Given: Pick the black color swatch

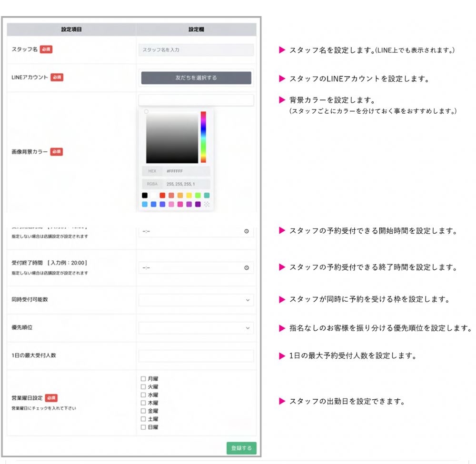Looking at the screenshot, I should (x=145, y=195).
